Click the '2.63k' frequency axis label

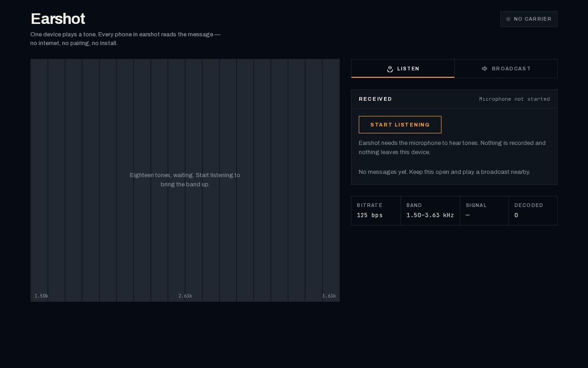coord(185,296)
